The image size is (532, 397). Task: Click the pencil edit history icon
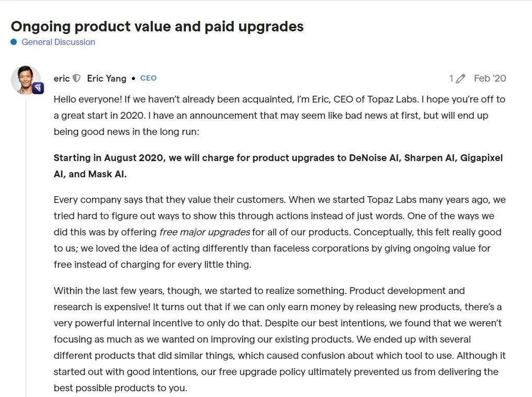(460, 78)
